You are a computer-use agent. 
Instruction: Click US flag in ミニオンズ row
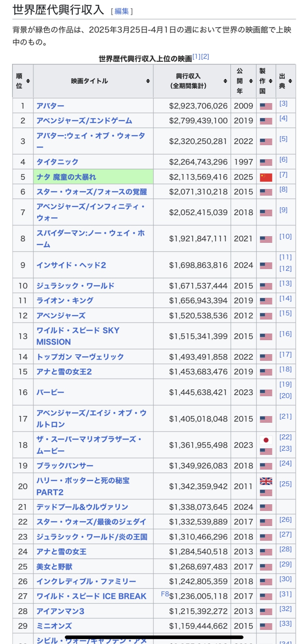tap(266, 626)
